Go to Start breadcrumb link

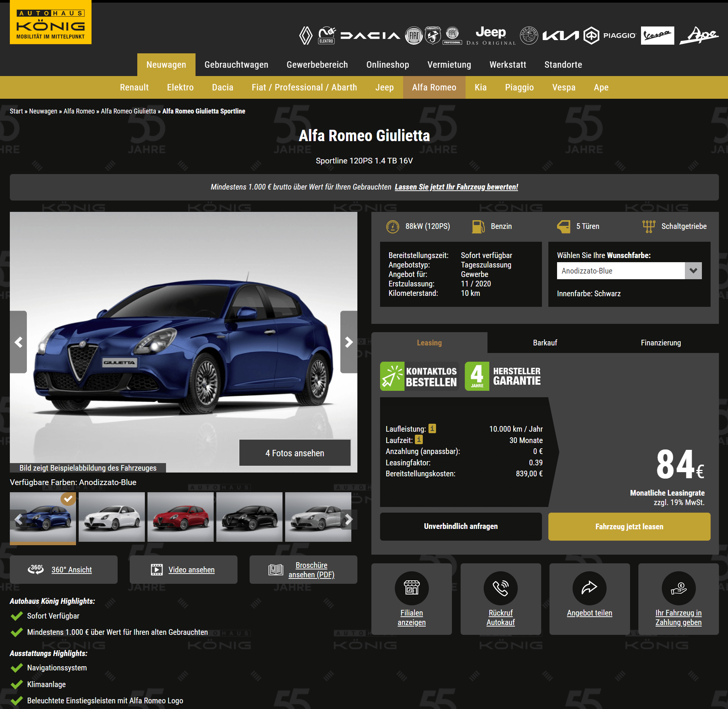[x=16, y=111]
